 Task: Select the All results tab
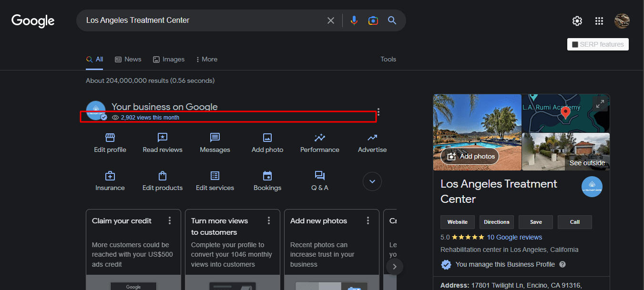94,59
